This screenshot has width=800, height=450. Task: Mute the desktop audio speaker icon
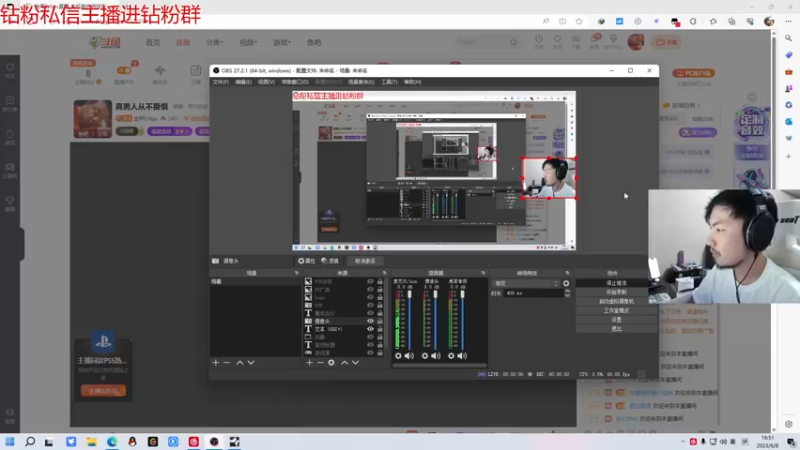(462, 356)
